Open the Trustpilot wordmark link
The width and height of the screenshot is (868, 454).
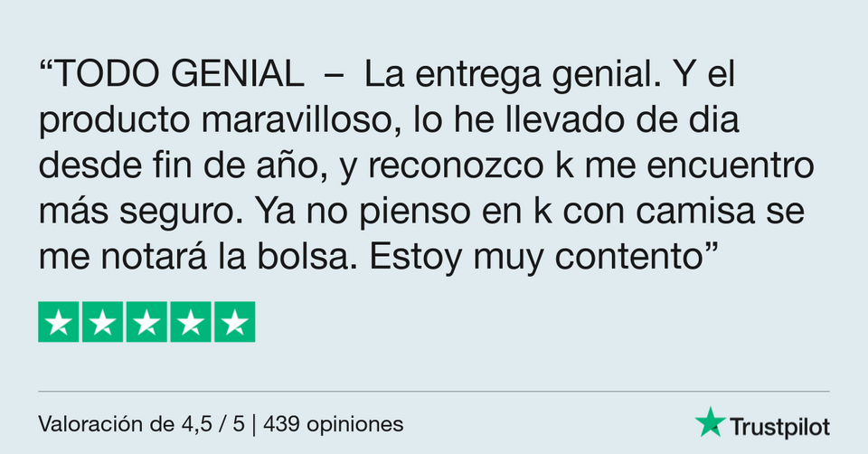[779, 428]
